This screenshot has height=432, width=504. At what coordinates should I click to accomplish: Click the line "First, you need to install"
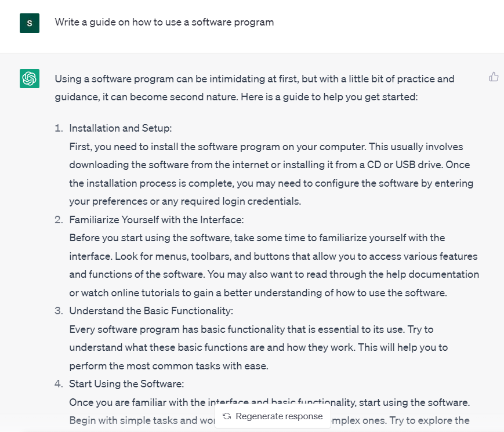coord(266,147)
